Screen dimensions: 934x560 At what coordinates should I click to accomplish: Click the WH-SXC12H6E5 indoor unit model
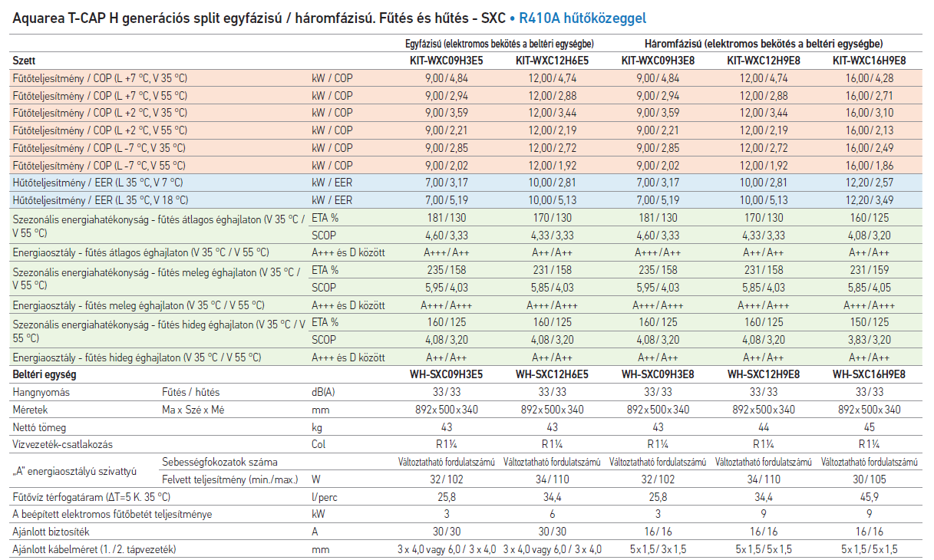551,374
